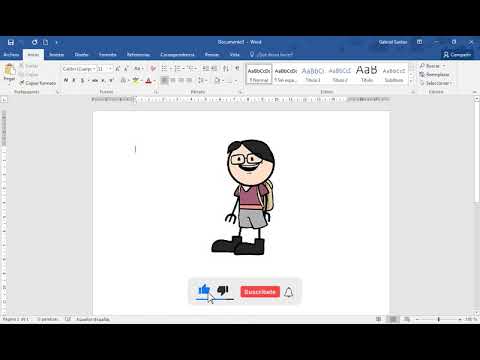The height and width of the screenshot is (360, 480).
Task: Select the Título 1 style
Action: pos(313,74)
